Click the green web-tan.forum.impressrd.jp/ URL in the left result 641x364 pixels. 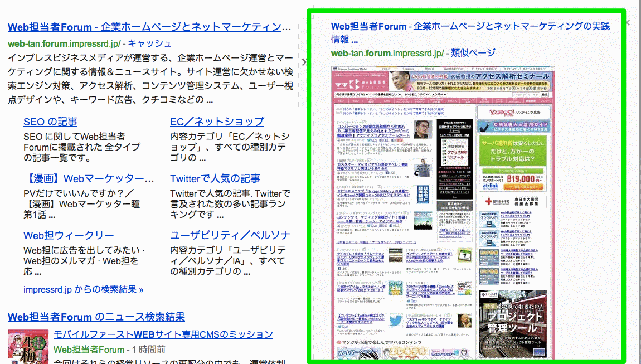point(64,43)
